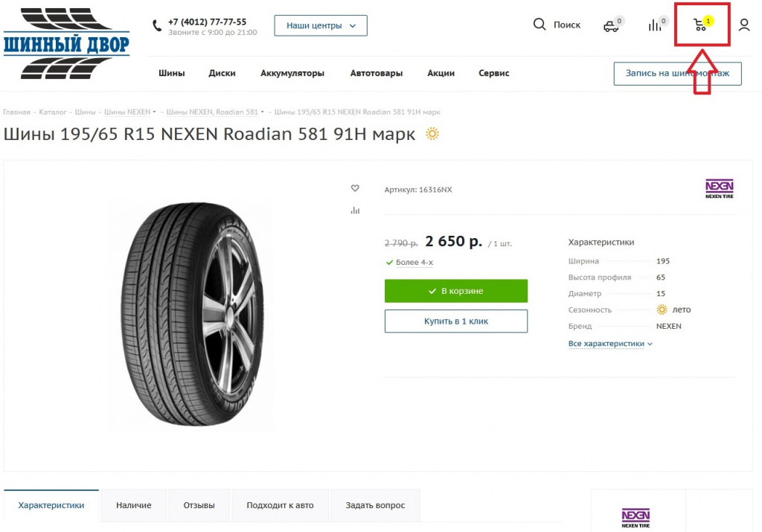Screen dimensions: 762x532
Task: Click Запись на шиномонтаж button
Action: pyautogui.click(x=677, y=73)
